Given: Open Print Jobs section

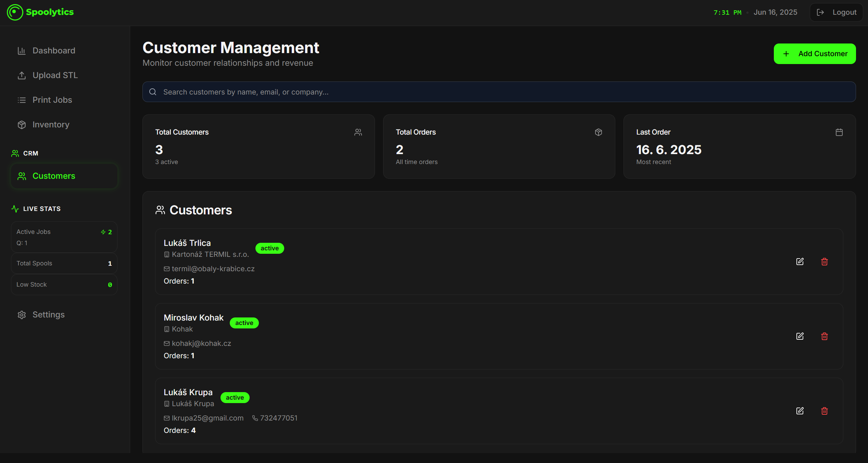Looking at the screenshot, I should pos(64,100).
